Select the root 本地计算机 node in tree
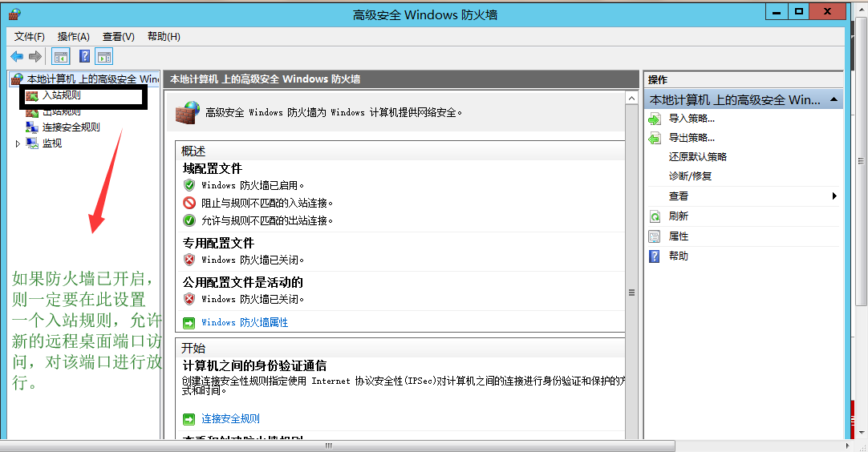 tap(93, 79)
